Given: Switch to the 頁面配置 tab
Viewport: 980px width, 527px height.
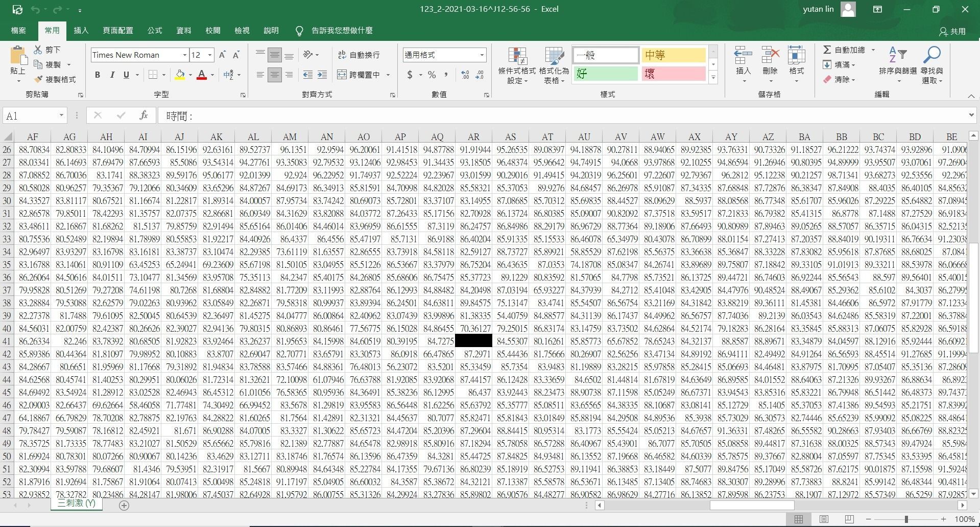Looking at the screenshot, I should [x=117, y=31].
